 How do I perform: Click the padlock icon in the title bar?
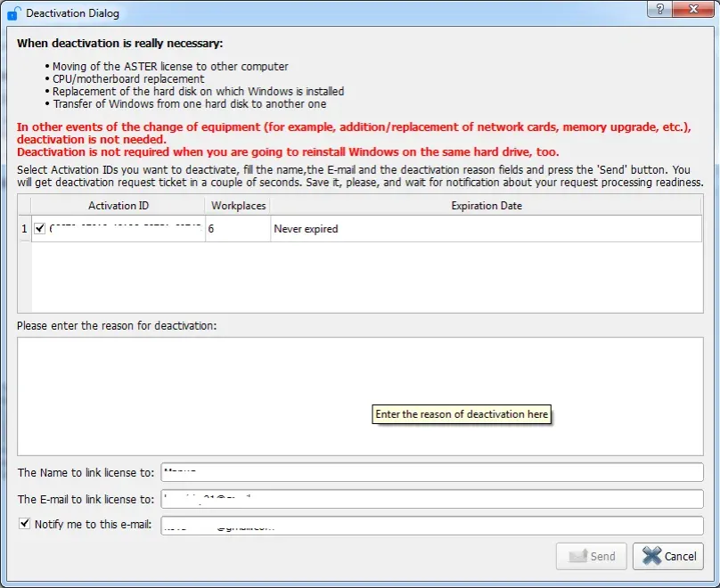[11, 11]
